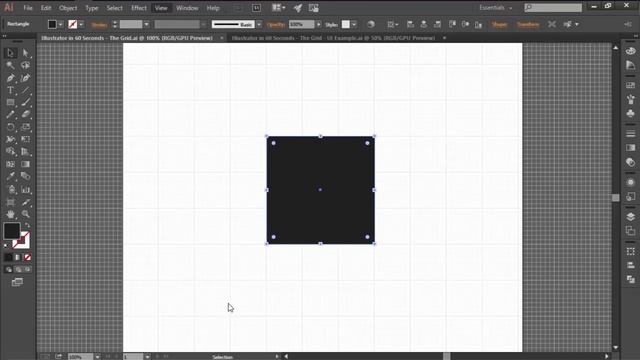Open Essentials workspace switcher

(x=495, y=8)
